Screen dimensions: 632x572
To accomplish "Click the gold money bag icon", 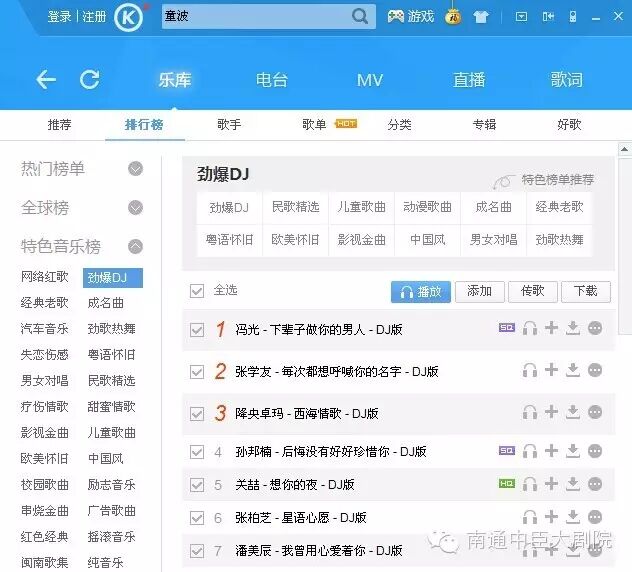I will [x=453, y=17].
